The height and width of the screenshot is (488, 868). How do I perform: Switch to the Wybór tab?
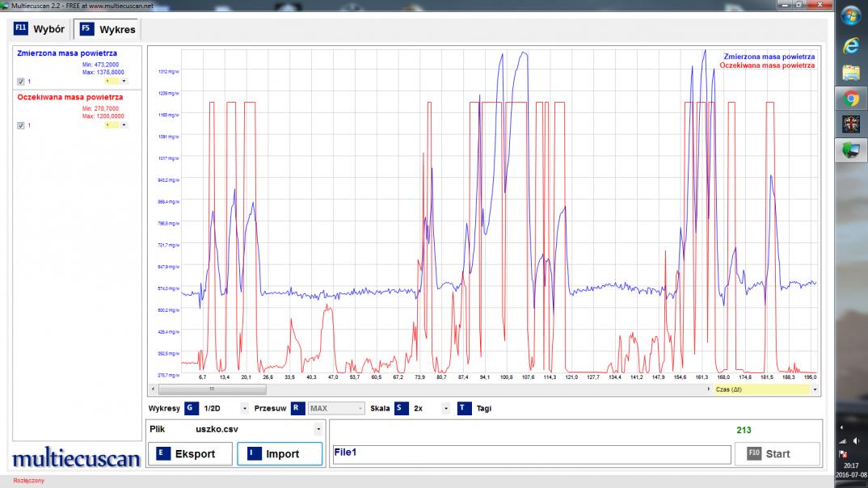pyautogui.click(x=39, y=29)
